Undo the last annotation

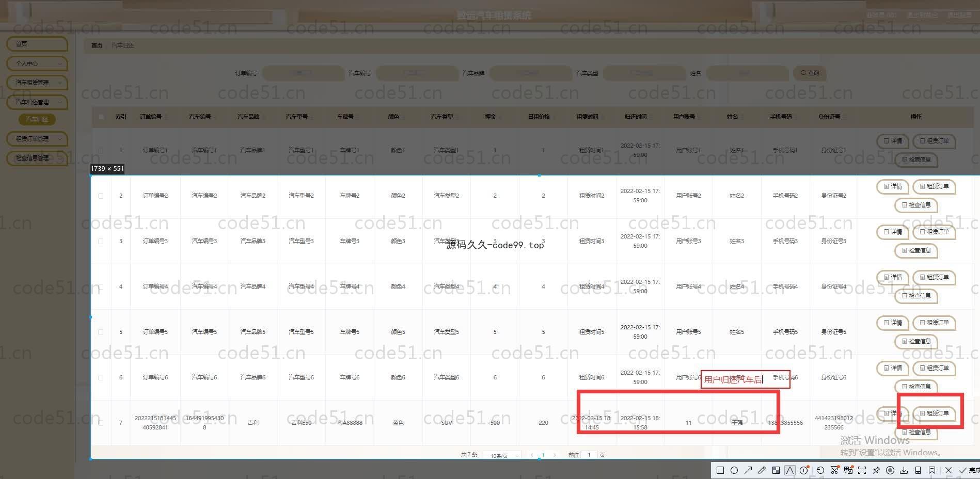pos(820,470)
